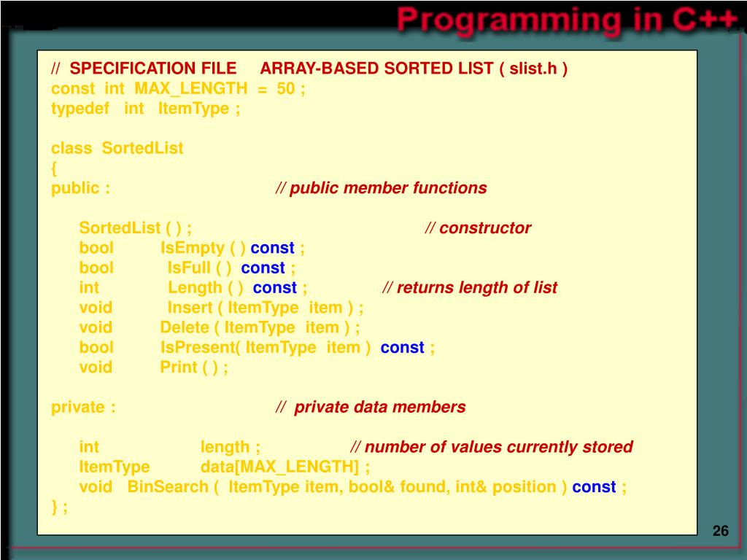The width and height of the screenshot is (747, 560).
Task: Click the 'void' return type of Insert
Action: click(96, 308)
